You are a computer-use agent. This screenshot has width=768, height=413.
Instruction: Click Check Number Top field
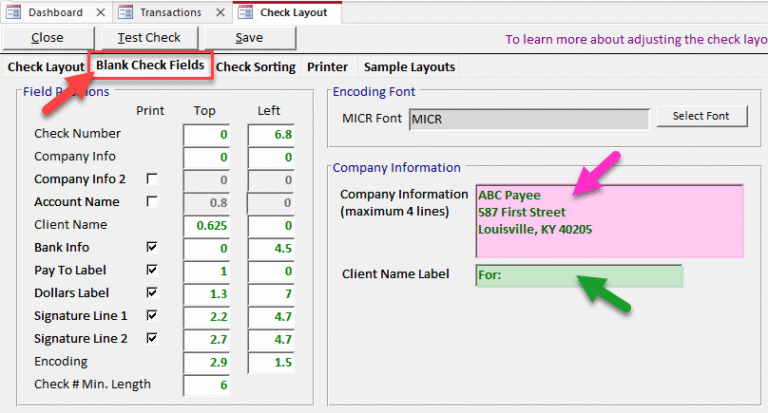point(206,135)
